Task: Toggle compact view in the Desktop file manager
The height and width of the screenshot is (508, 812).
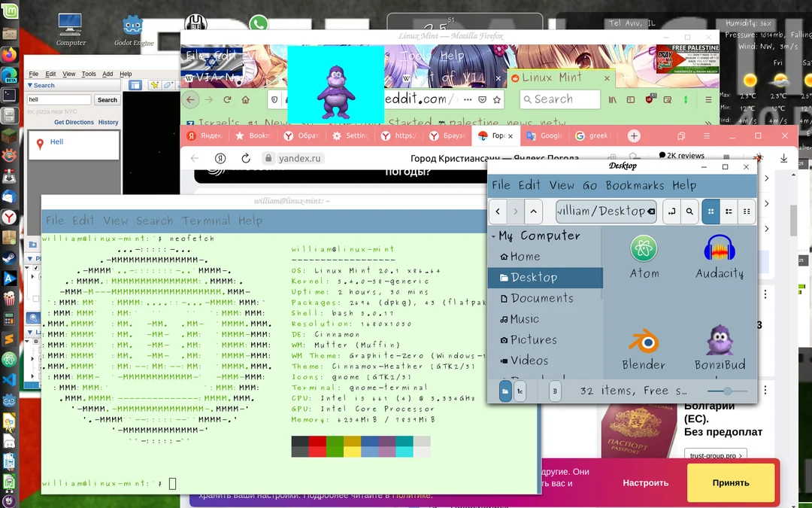Action: 746,211
